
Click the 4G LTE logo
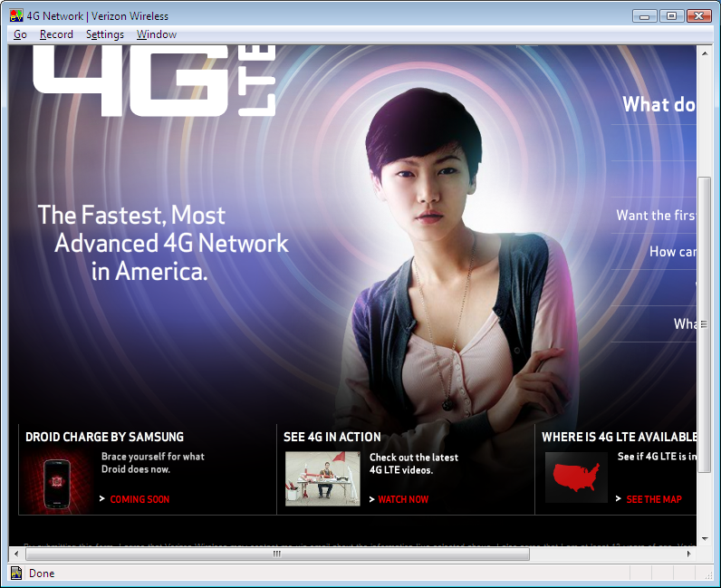[x=154, y=81]
